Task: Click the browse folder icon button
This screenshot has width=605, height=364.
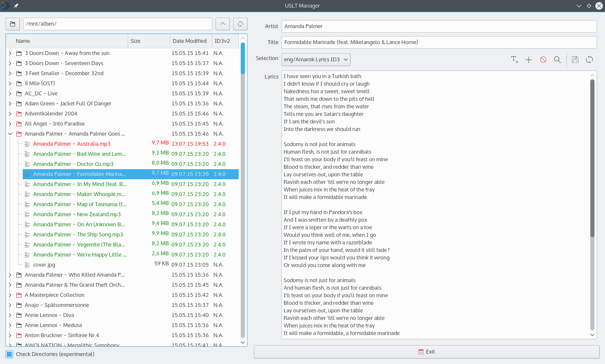Action: tap(13, 24)
